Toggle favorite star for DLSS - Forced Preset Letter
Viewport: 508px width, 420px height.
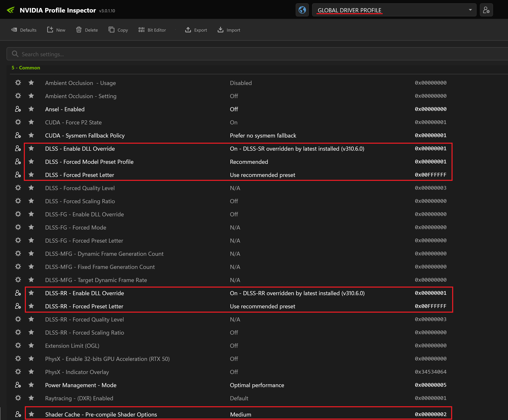[31, 174]
